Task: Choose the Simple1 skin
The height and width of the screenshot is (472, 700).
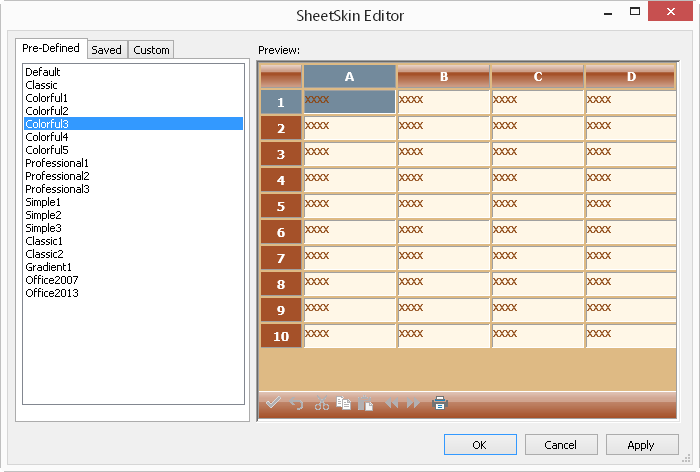Action: [133, 202]
